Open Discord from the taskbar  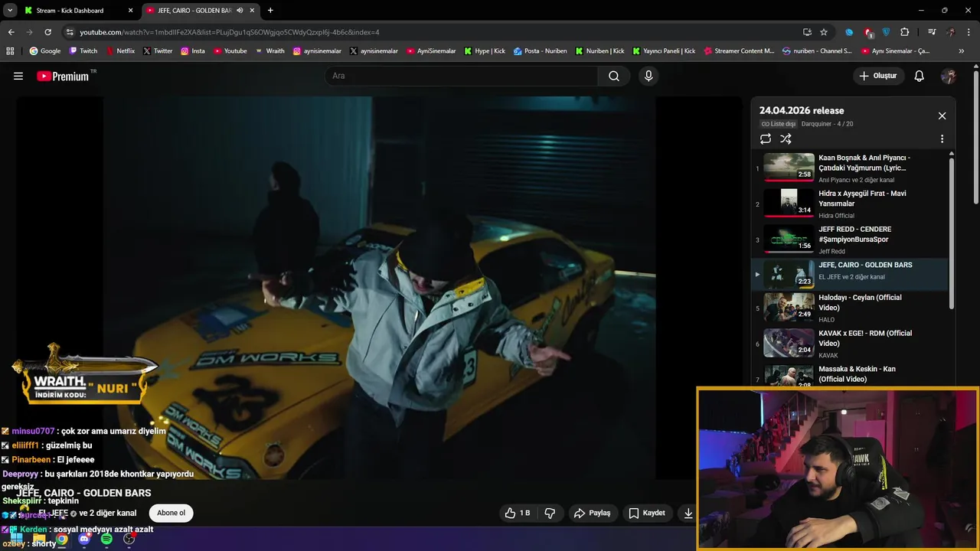pyautogui.click(x=84, y=540)
